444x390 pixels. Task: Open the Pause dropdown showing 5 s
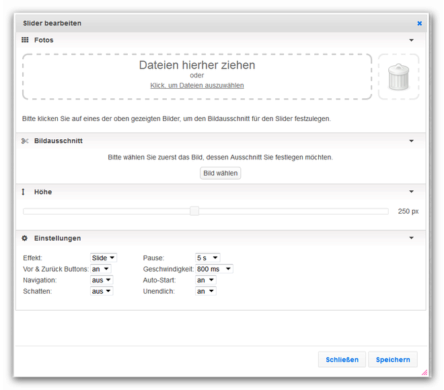pyautogui.click(x=207, y=258)
